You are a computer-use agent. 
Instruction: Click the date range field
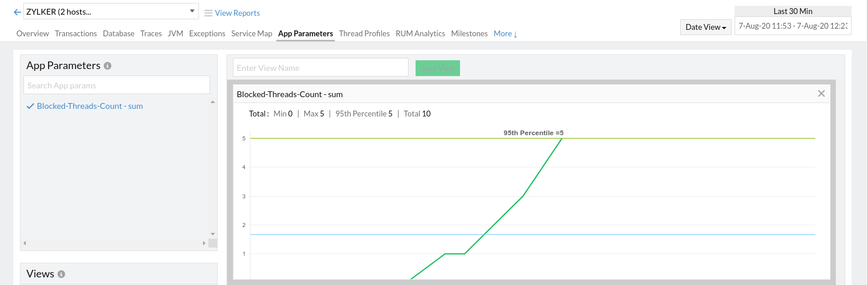point(793,26)
